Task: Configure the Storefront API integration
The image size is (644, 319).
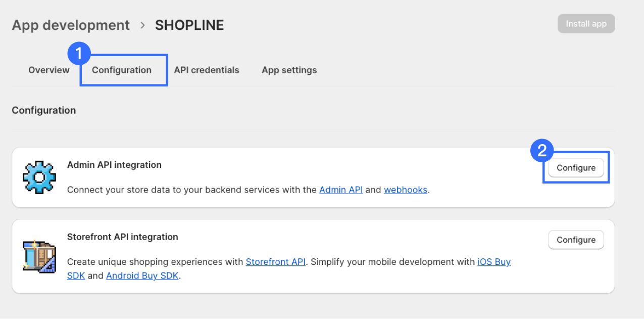Action: coord(576,240)
